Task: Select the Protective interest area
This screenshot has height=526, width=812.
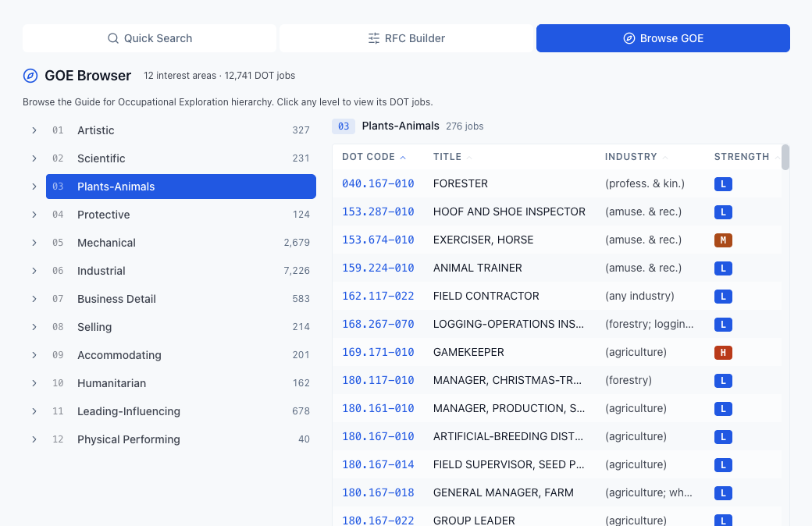Action: (x=180, y=215)
